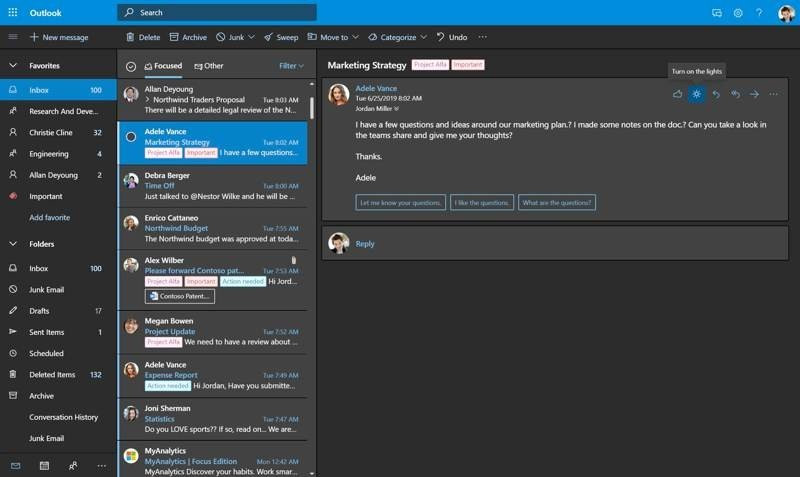The image size is (800, 477).
Task: Switch to Mail module icon at bottom
Action: [x=15, y=465]
